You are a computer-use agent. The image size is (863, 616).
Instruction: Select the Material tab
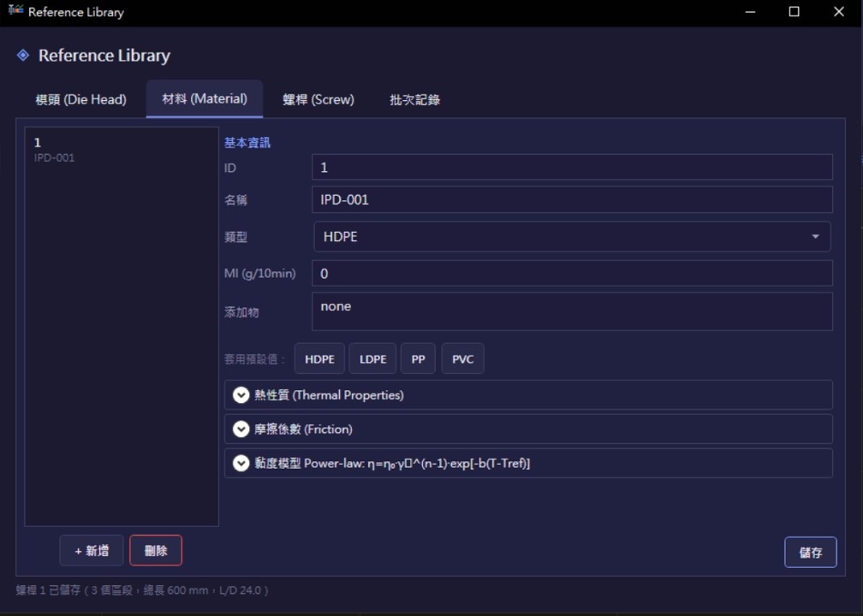pyautogui.click(x=204, y=99)
